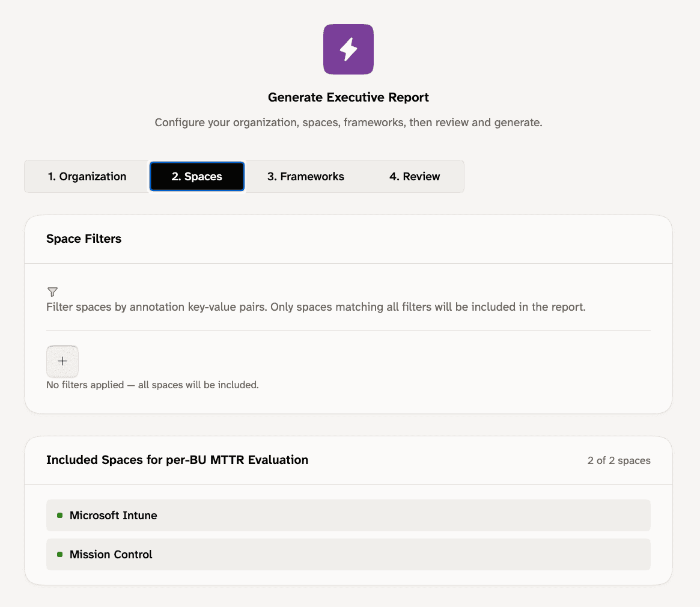Click the configure organization subtitle text
The height and width of the screenshot is (607, 700).
pyautogui.click(x=348, y=123)
